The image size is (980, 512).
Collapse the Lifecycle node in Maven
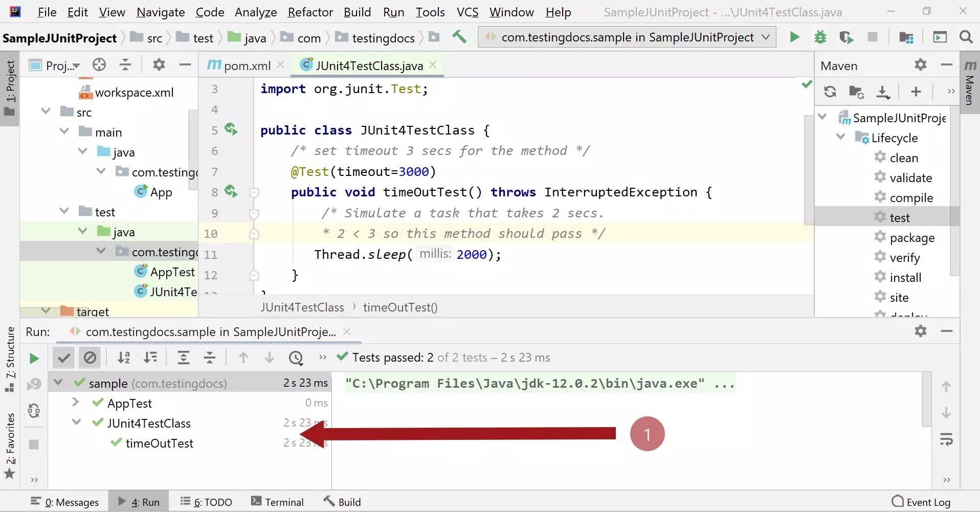point(840,137)
